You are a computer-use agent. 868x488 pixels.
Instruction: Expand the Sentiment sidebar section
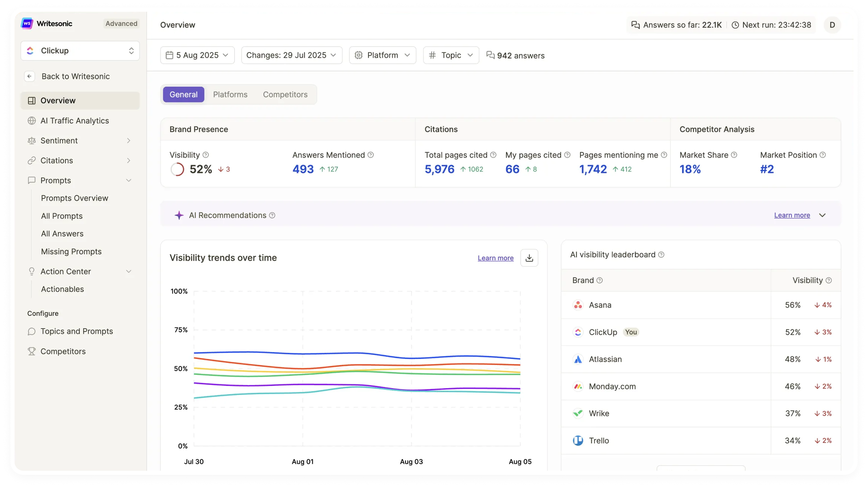tap(128, 141)
